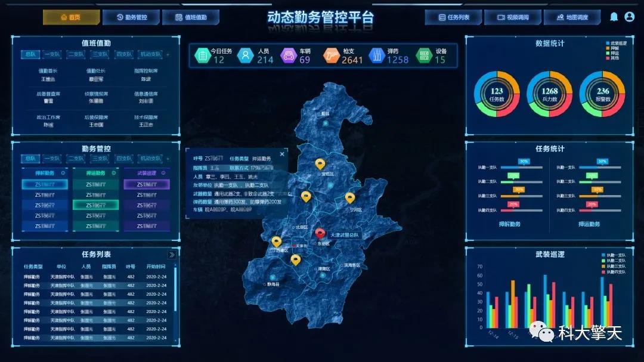Select the 总队 tab in 勤务管控 panel
Viewport: 644px width, 362px height.
(30, 159)
